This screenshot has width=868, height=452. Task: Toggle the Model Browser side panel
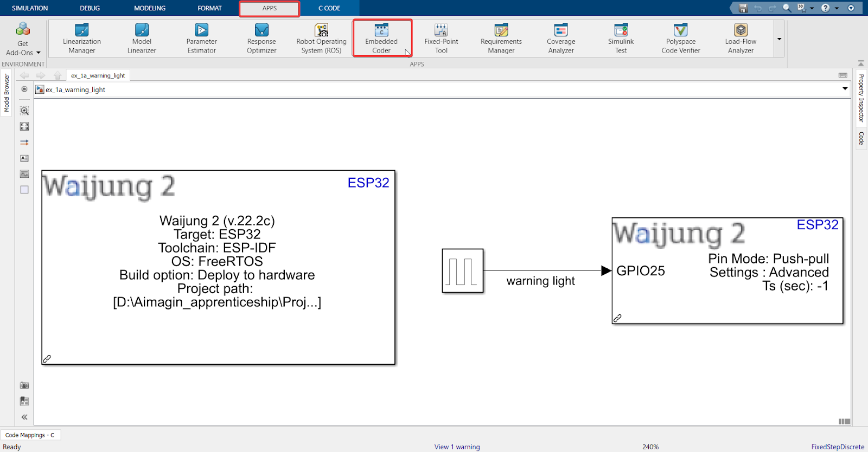(x=7, y=93)
